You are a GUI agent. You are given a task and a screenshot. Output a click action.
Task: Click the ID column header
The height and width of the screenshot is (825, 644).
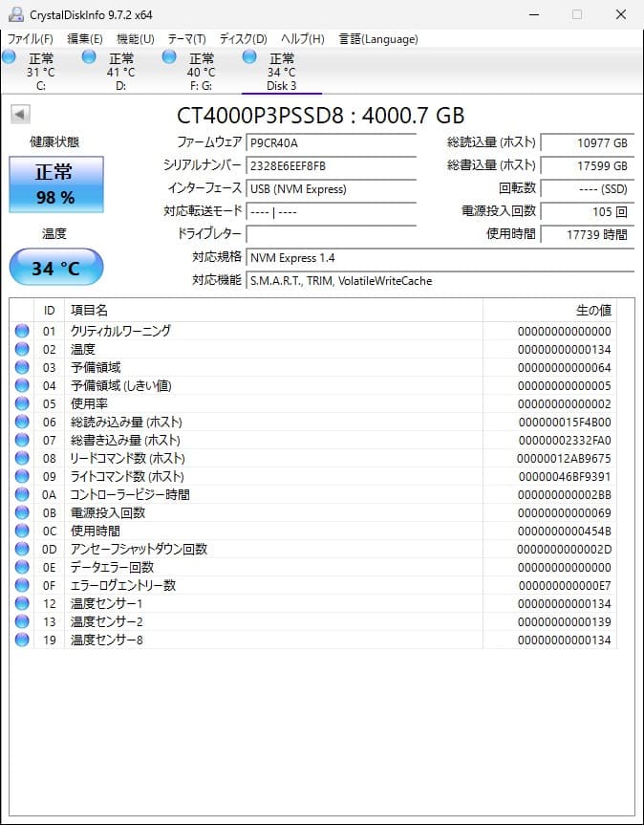tap(49, 311)
